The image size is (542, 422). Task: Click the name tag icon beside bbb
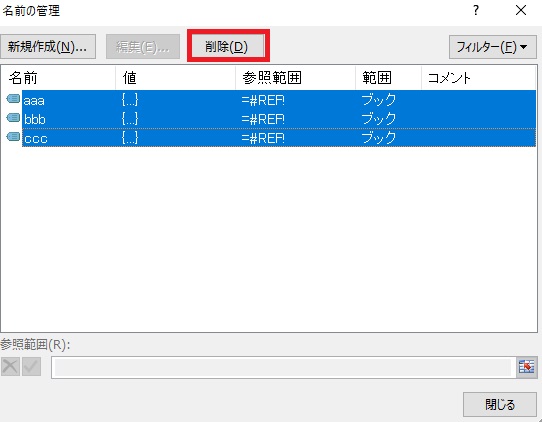(13, 118)
